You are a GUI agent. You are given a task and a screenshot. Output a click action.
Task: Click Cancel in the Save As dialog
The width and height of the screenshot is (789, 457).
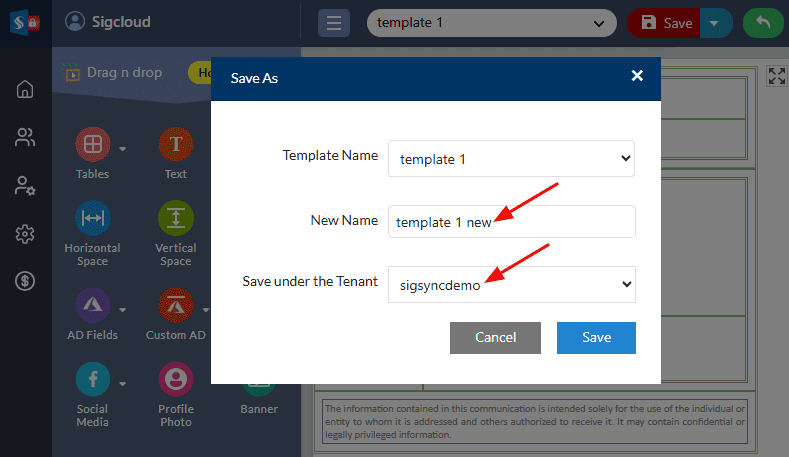495,338
